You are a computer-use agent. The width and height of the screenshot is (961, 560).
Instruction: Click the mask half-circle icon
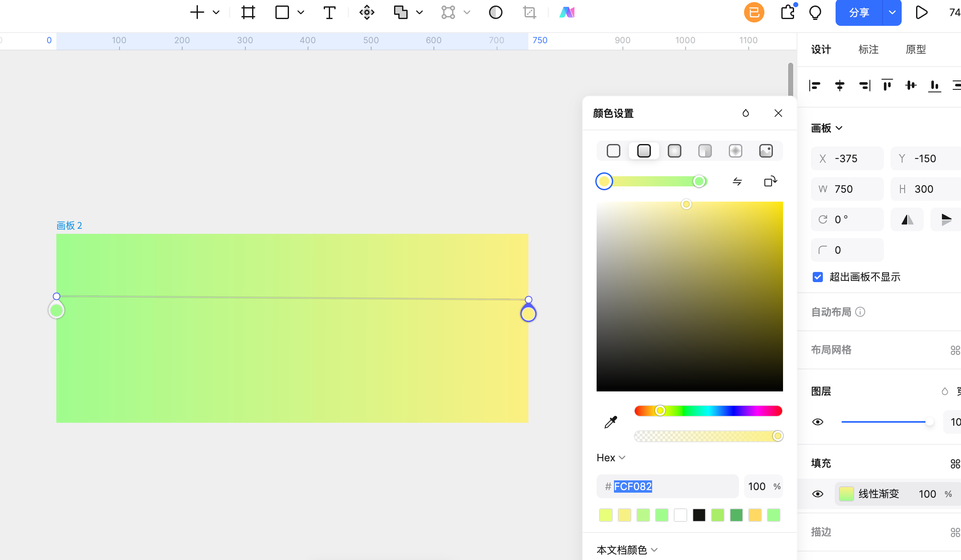496,12
